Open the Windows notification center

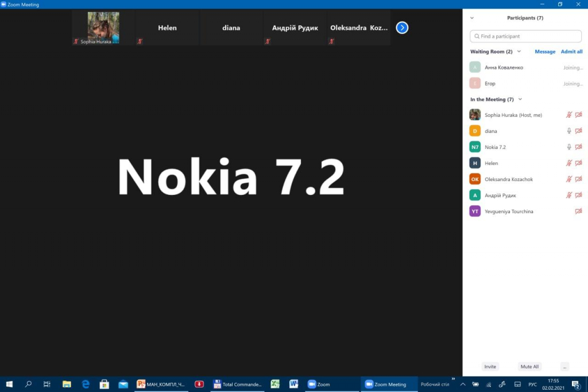tap(575, 384)
